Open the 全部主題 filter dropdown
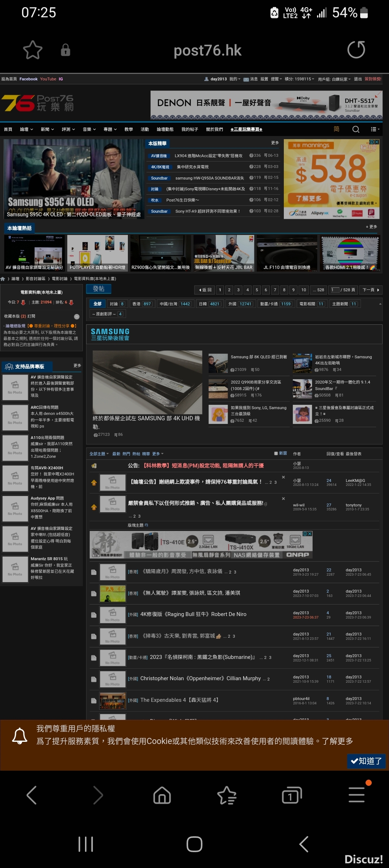The width and height of the screenshot is (389, 868). (99, 454)
